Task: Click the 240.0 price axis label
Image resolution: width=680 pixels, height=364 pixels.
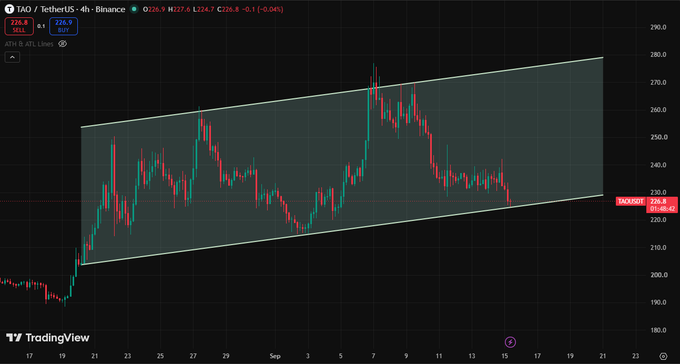Action: pyautogui.click(x=657, y=165)
